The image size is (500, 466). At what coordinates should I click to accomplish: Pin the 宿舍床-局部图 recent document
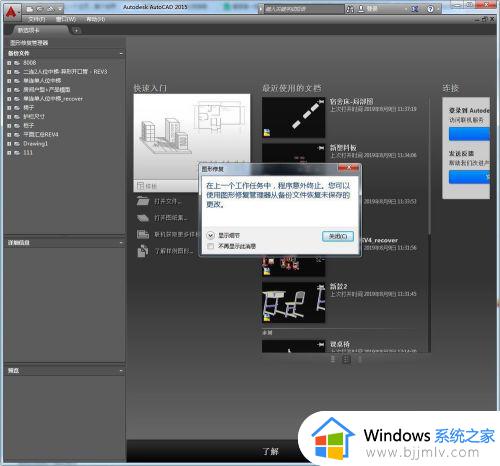pyautogui.click(x=321, y=101)
